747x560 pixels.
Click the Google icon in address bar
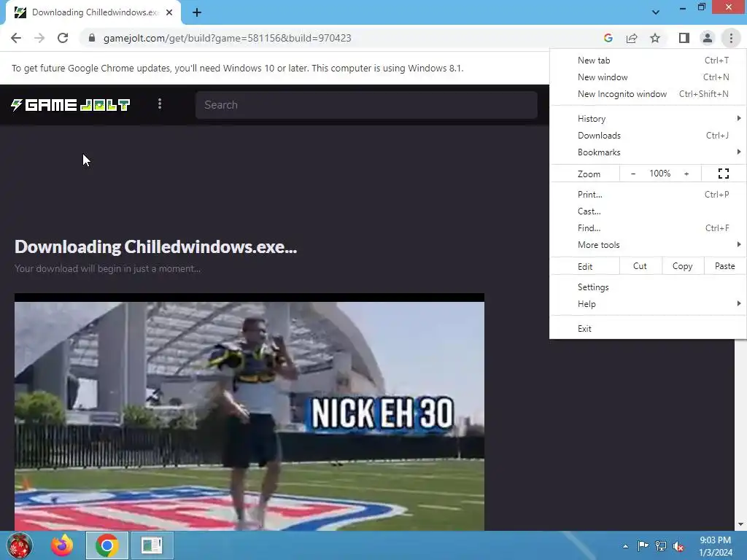pyautogui.click(x=608, y=38)
